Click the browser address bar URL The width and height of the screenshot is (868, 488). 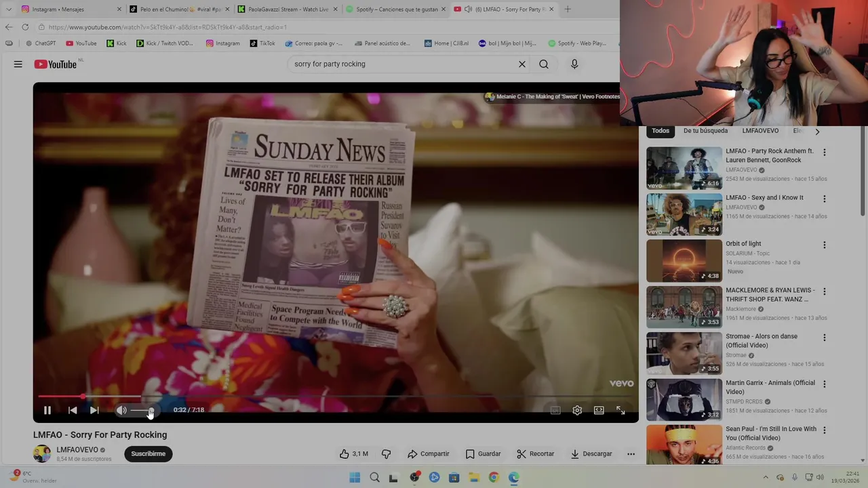[x=167, y=27]
